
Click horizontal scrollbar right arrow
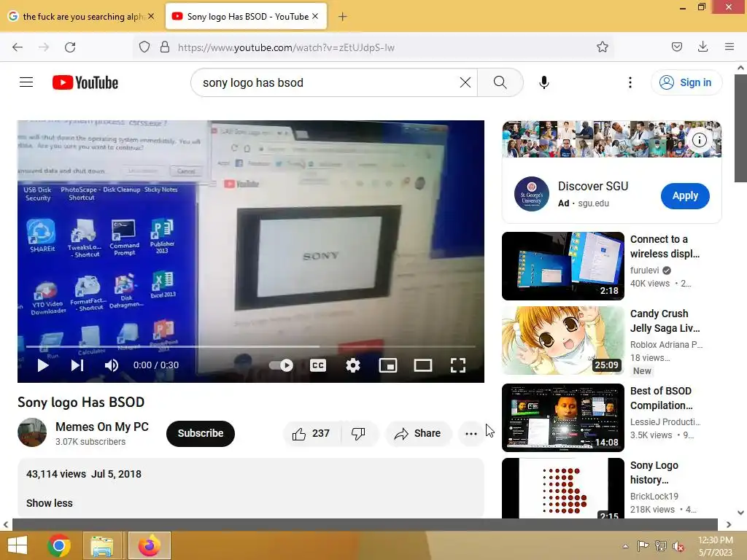tap(729, 525)
